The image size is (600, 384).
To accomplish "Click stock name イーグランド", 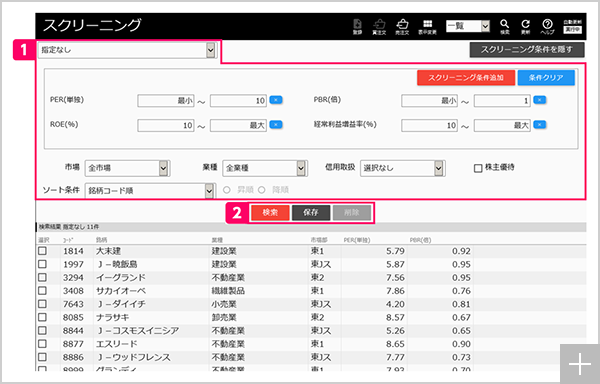I will 121,278.
